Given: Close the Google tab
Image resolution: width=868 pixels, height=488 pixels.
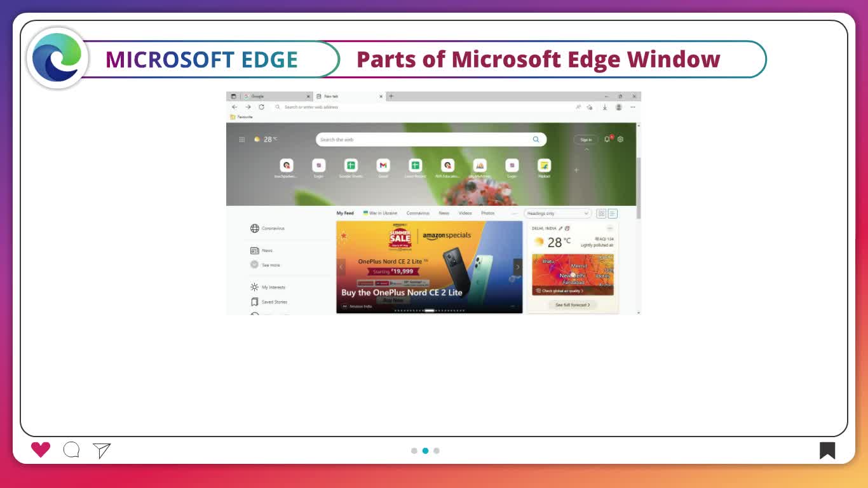Looking at the screenshot, I should coord(309,97).
